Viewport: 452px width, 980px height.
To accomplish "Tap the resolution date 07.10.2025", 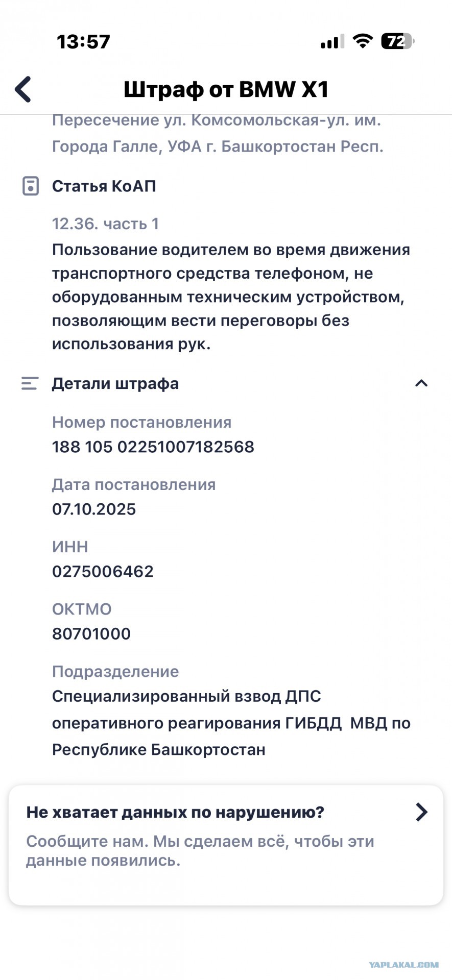I will 94,509.
